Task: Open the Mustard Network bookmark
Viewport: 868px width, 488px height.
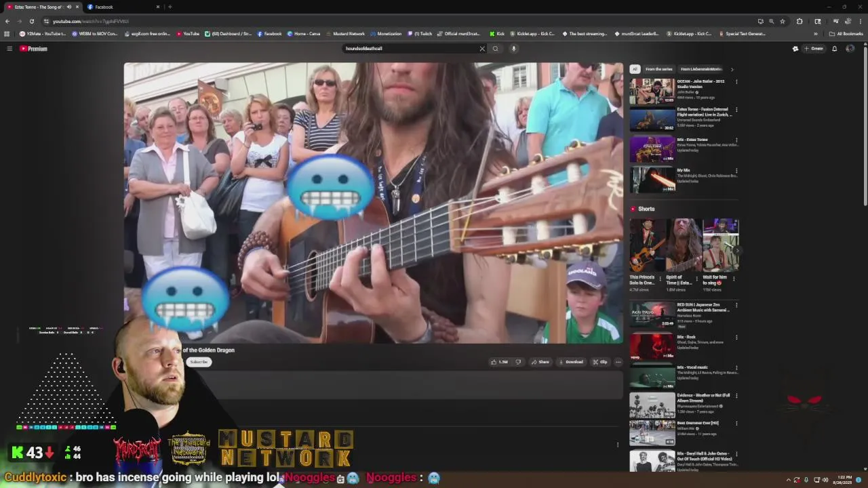Action: (345, 34)
